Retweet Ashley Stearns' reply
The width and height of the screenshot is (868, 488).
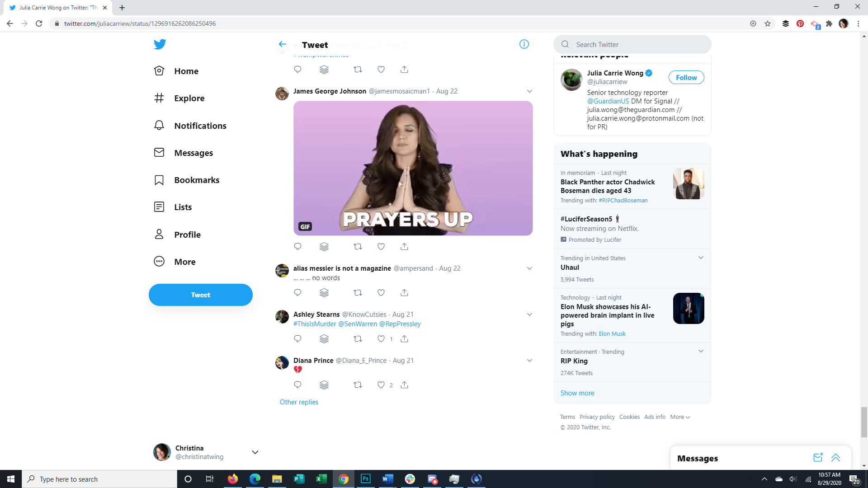point(358,339)
